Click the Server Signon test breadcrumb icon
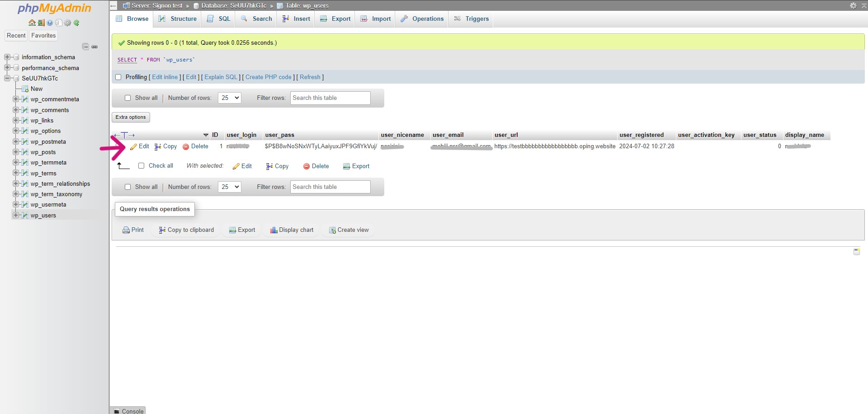 point(126,5)
